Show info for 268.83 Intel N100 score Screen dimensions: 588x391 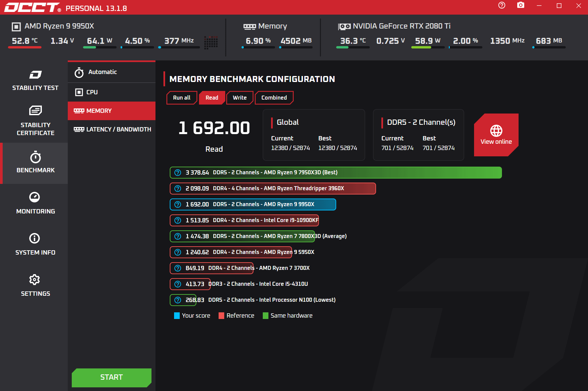(x=178, y=300)
